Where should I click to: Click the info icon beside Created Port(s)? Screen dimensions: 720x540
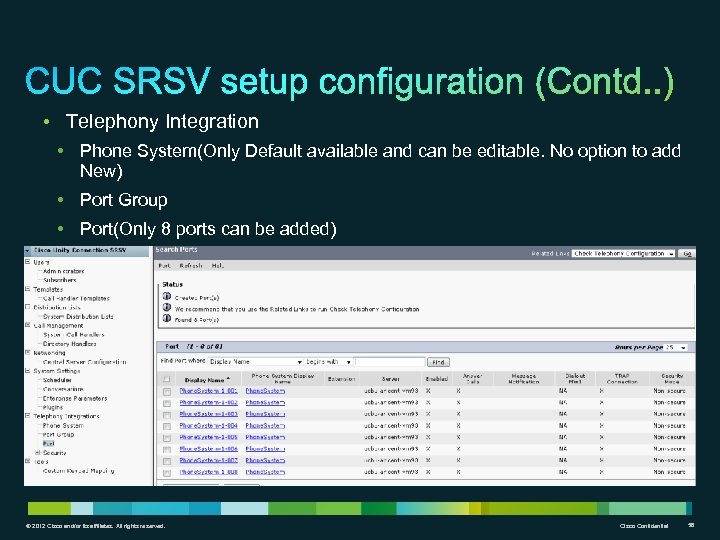(x=167, y=296)
